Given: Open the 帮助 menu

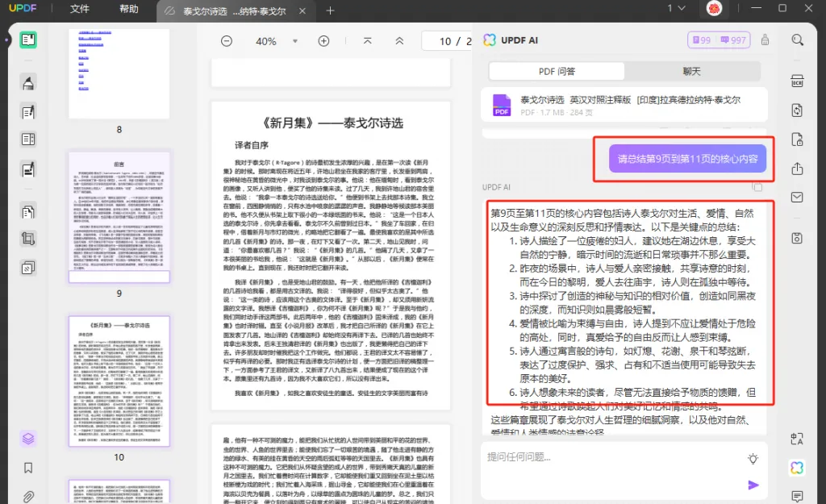Looking at the screenshot, I should [x=128, y=9].
